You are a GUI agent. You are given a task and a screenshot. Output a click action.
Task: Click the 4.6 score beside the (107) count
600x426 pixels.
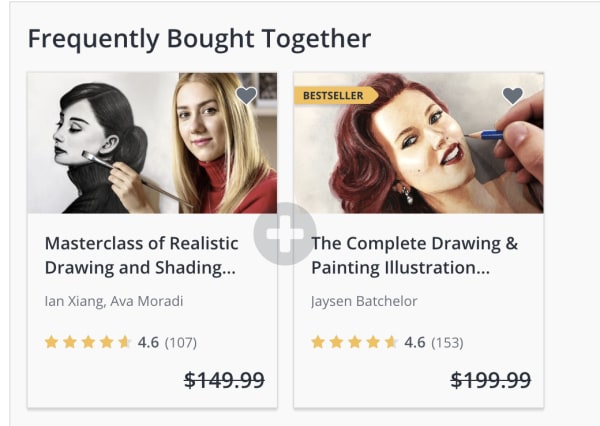pos(148,342)
